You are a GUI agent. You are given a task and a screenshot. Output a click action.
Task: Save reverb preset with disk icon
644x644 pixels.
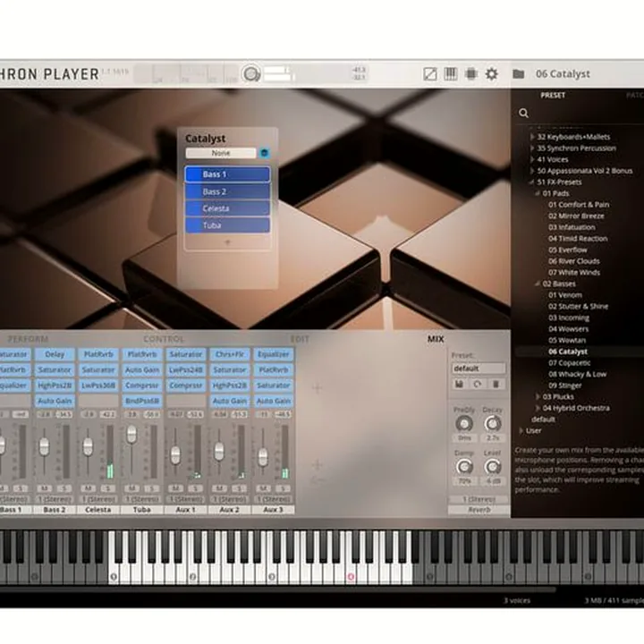(x=459, y=384)
